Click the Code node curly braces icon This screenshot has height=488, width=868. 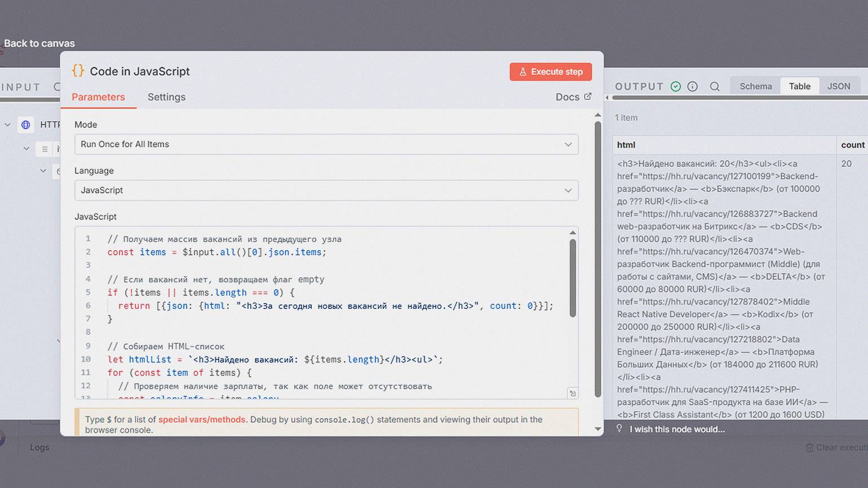(x=78, y=71)
